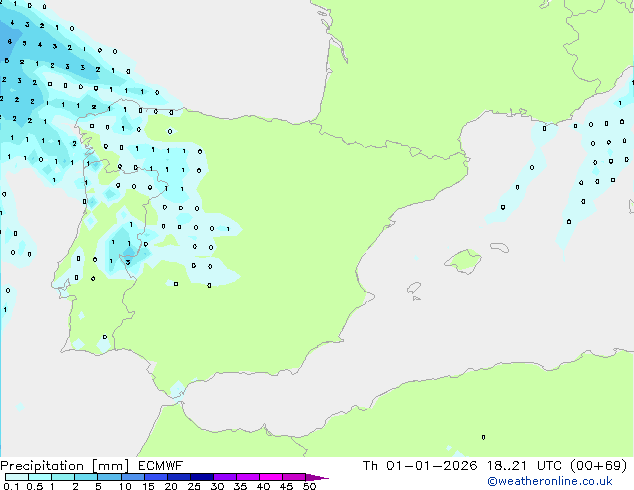634x490 pixels.
Task: Pick the 15–20 mm legend swatch
Action: click(x=155, y=477)
